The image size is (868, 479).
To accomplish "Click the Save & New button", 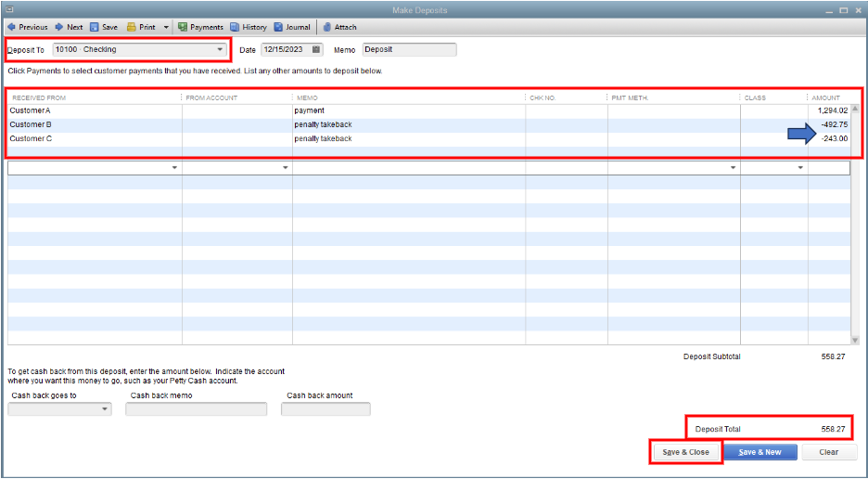I will coord(760,452).
